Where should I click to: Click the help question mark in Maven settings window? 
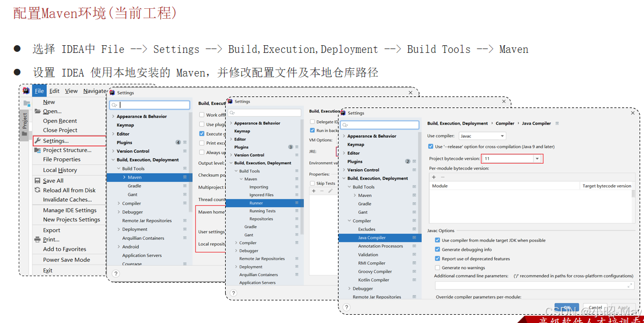116,273
